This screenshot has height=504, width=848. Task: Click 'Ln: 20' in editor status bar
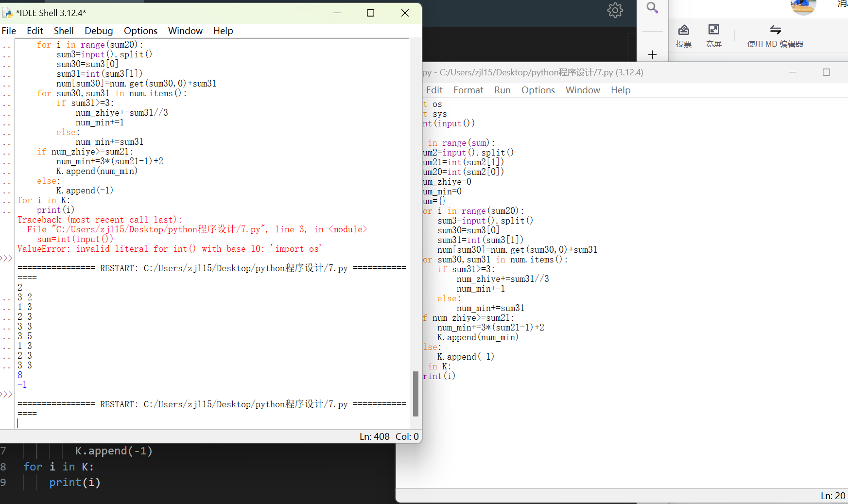833,496
